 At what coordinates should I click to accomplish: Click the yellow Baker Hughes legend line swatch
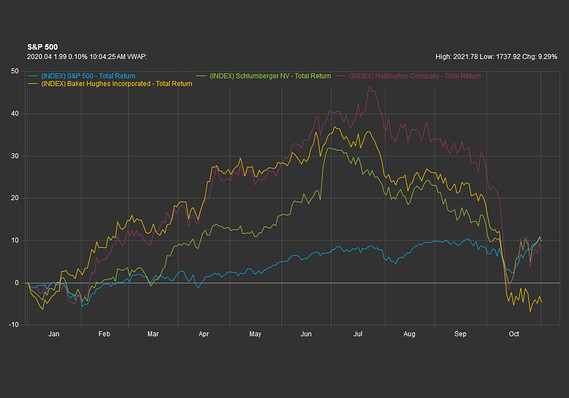[33, 84]
